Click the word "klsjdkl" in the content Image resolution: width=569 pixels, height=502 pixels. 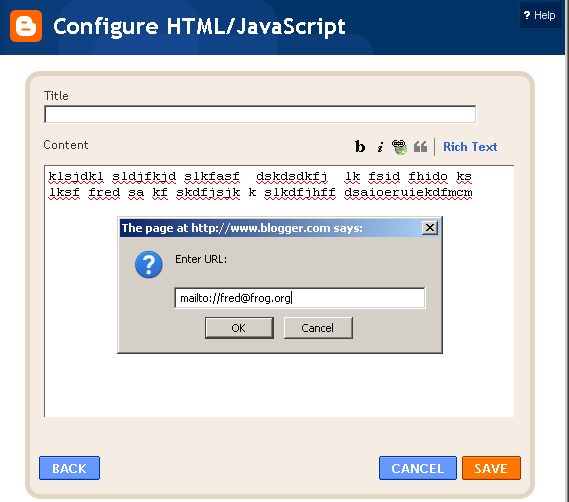pyautogui.click(x=76, y=176)
